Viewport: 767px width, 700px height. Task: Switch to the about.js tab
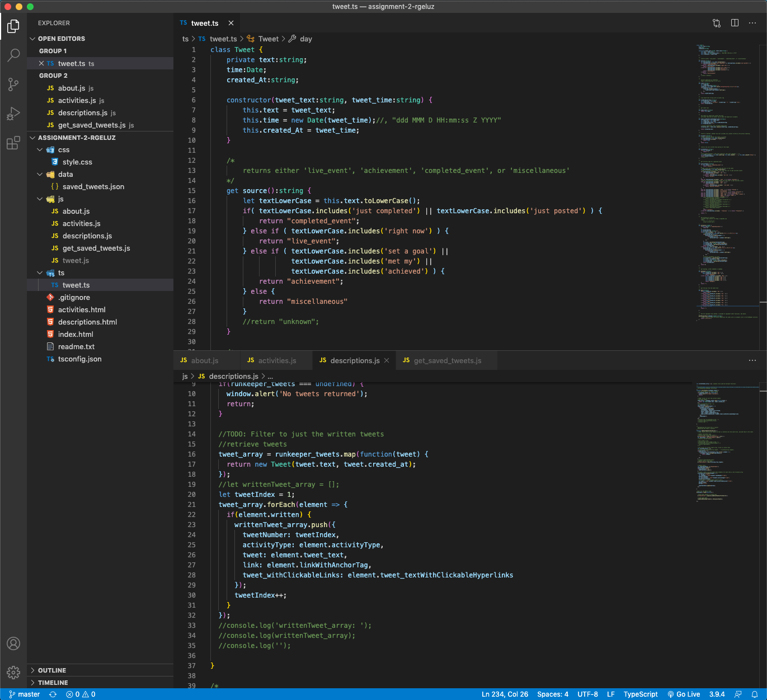coord(206,360)
